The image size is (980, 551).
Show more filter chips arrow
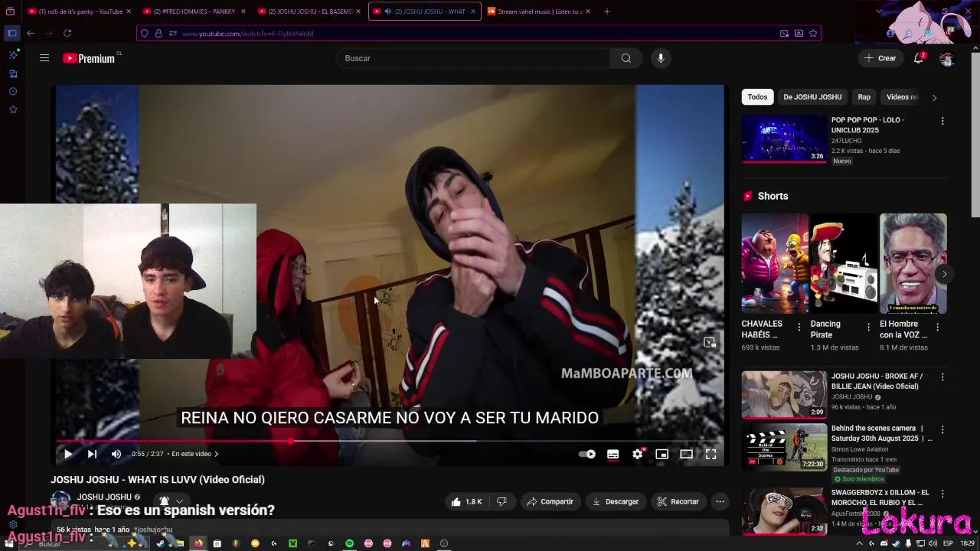point(934,97)
